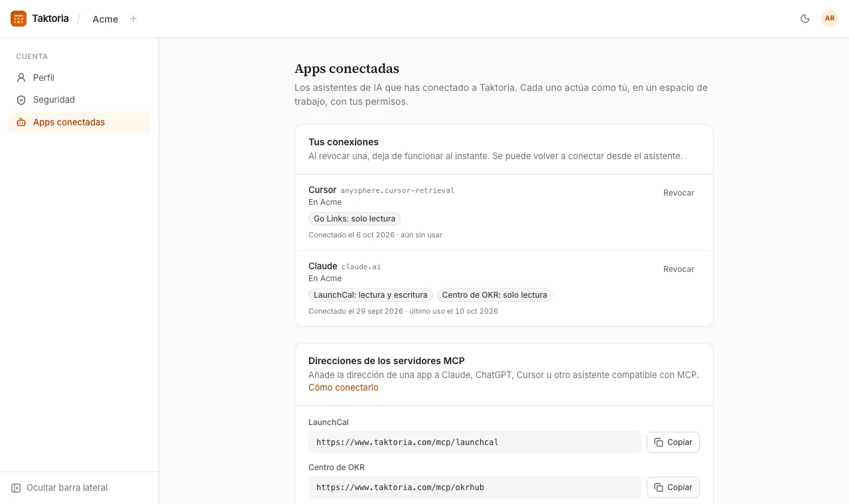Click the Taktoria orange logo icon
849x504 pixels.
coord(19,19)
